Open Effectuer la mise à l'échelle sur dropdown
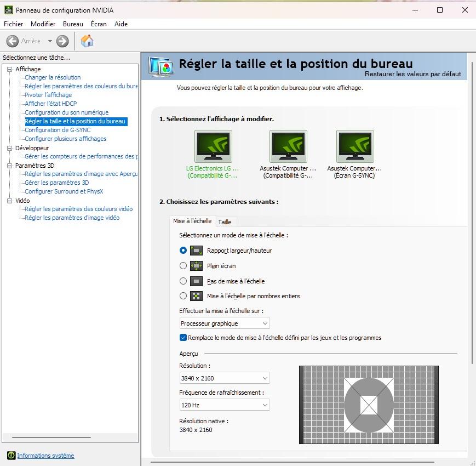The width and height of the screenshot is (476, 466). [x=225, y=323]
